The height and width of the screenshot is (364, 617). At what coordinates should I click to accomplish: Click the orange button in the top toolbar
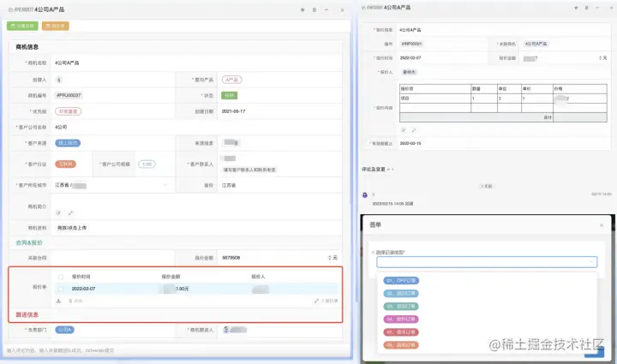tap(56, 26)
